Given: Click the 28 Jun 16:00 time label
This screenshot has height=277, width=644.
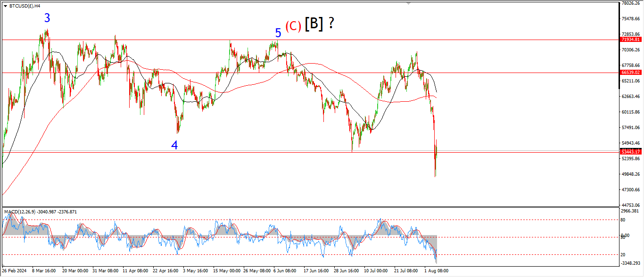Looking at the screenshot, I should pyautogui.click(x=347, y=271).
